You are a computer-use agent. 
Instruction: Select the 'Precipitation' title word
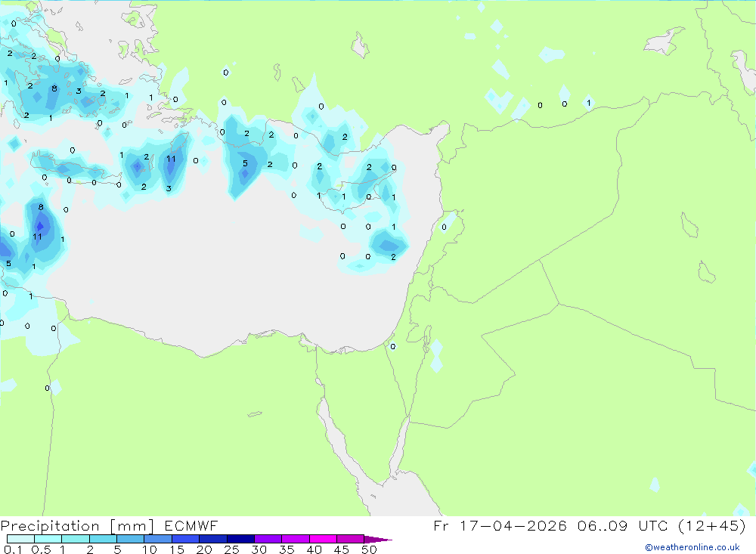click(x=50, y=526)
